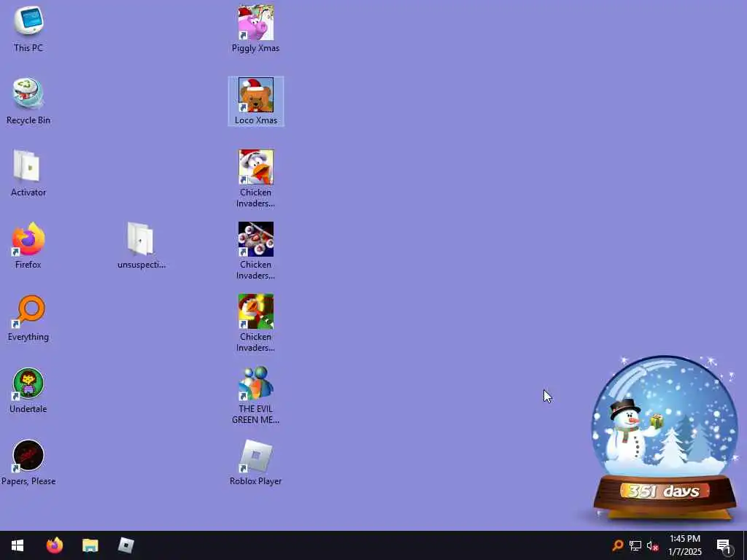Open Roblox from the taskbar
Viewport: 747px width, 560px height.
click(125, 545)
